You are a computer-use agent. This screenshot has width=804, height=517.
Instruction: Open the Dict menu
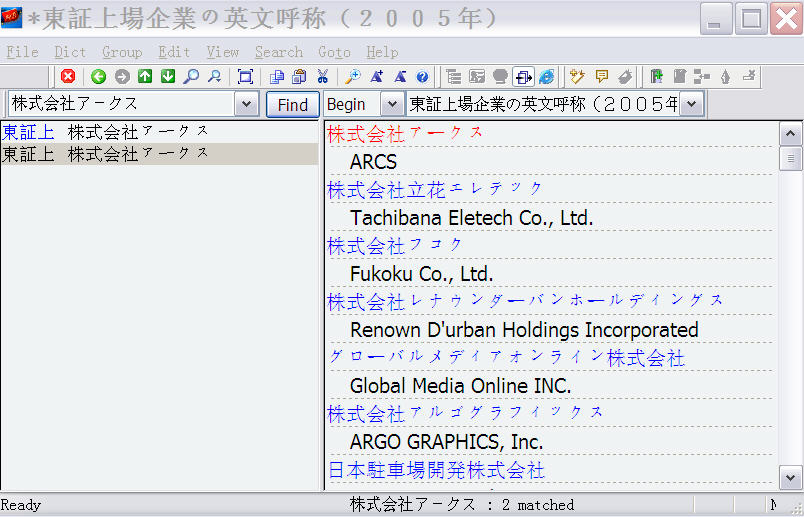(70, 52)
